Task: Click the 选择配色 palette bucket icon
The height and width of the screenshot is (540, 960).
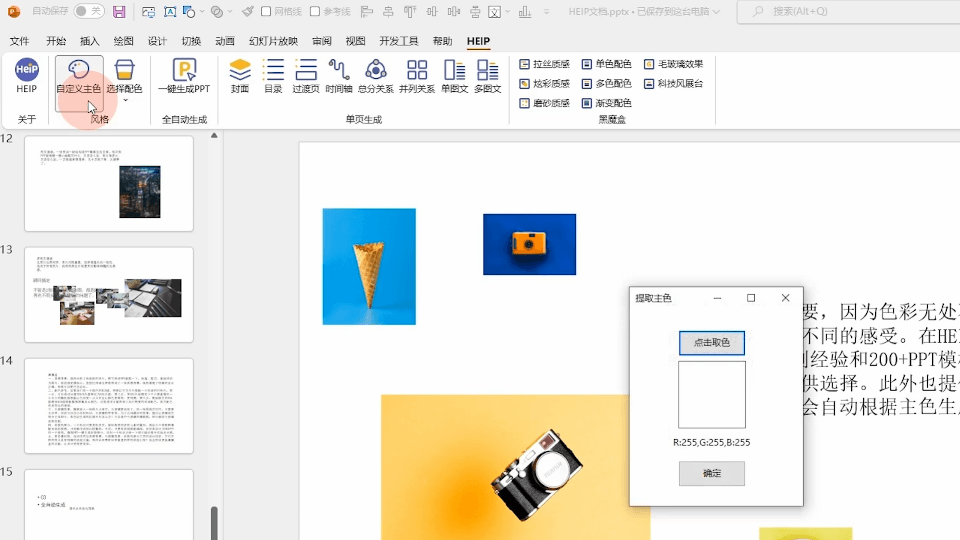Action: 124,70
